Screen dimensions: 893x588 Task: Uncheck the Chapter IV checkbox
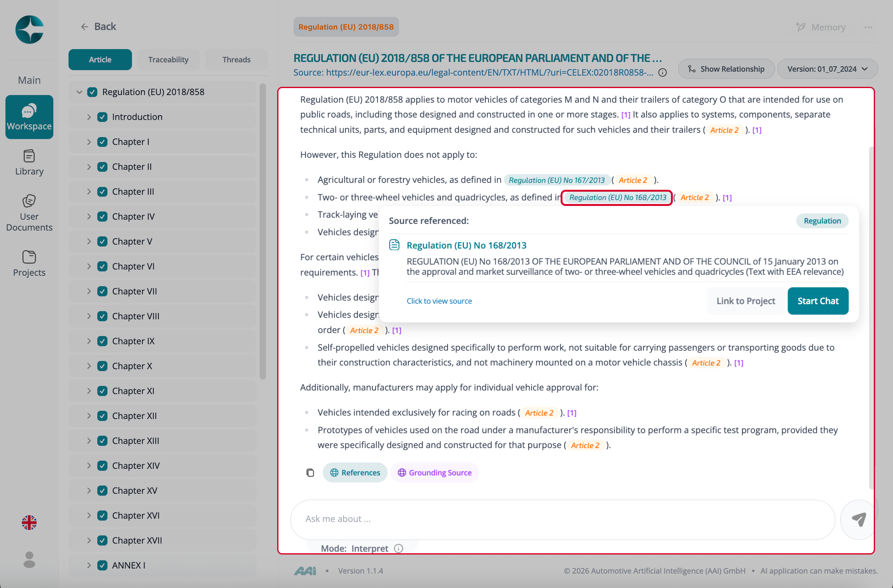[x=102, y=216]
